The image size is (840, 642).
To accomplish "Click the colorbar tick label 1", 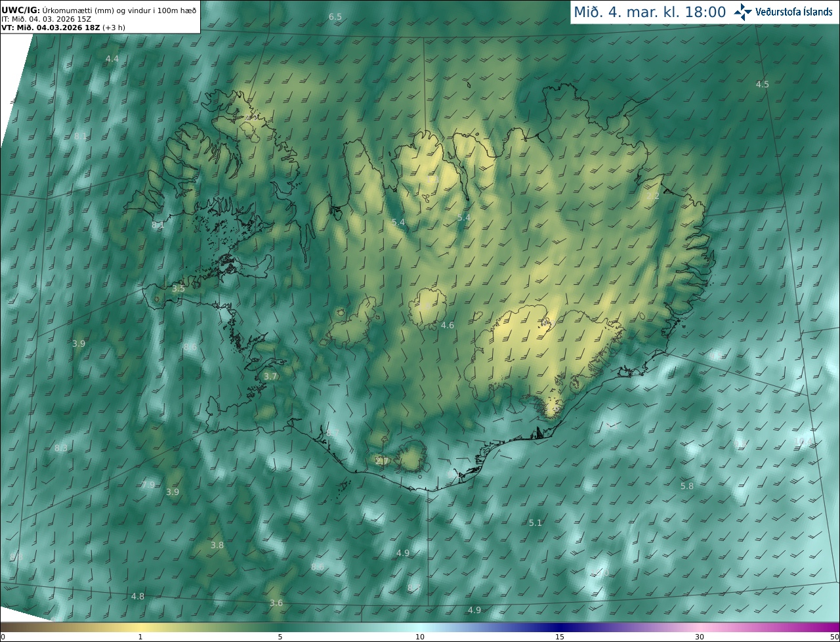I will coord(140,637).
